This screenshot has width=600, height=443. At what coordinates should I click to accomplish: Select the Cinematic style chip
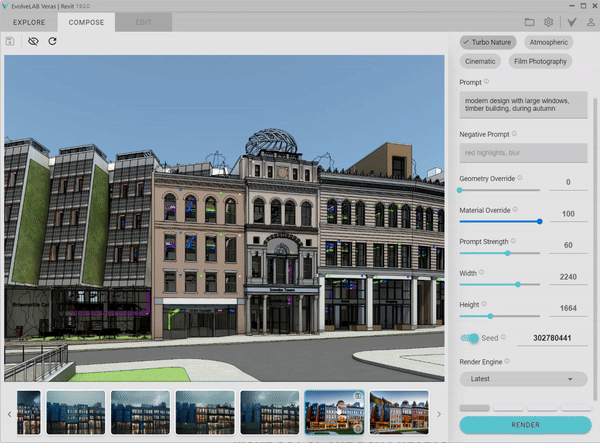[480, 61]
